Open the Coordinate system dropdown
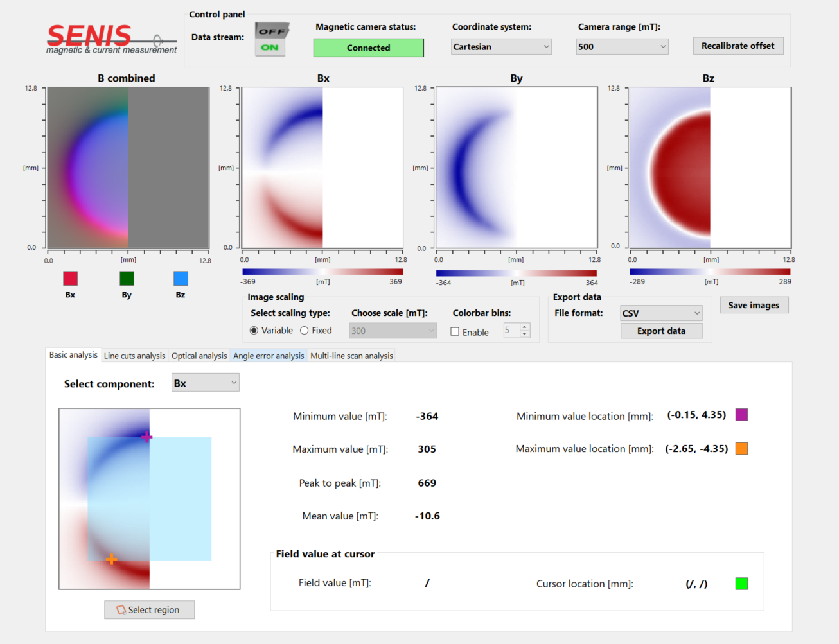839x644 pixels. point(501,47)
